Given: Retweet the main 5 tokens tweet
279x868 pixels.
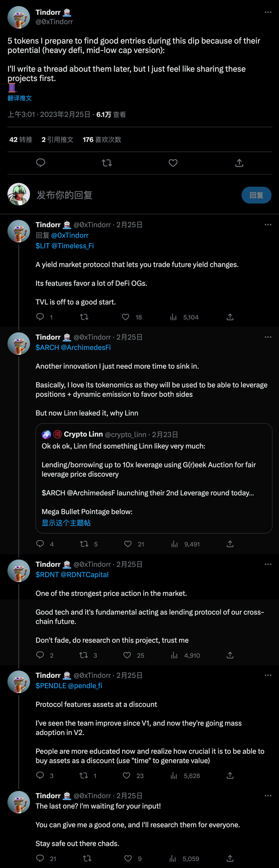Looking at the screenshot, I should (107, 163).
